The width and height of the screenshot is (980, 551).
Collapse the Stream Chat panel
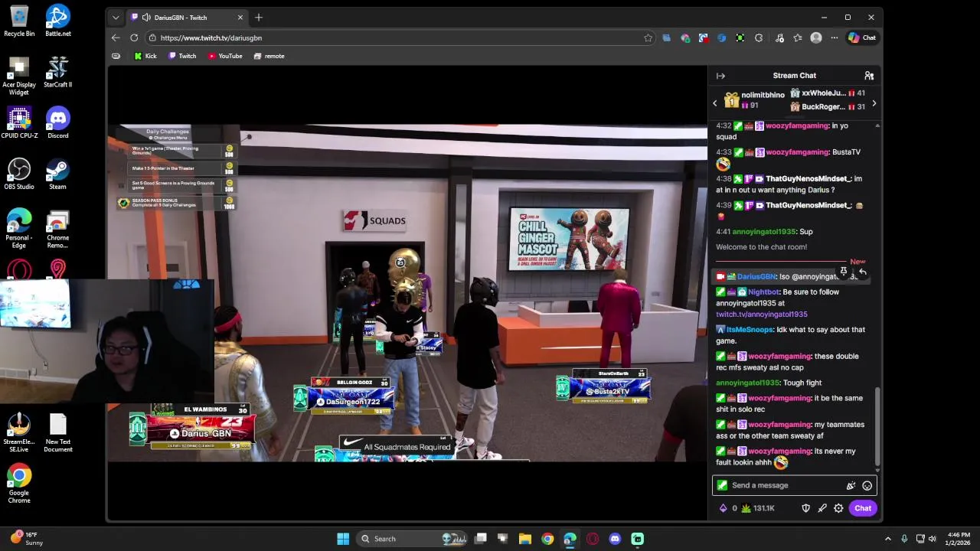click(720, 76)
